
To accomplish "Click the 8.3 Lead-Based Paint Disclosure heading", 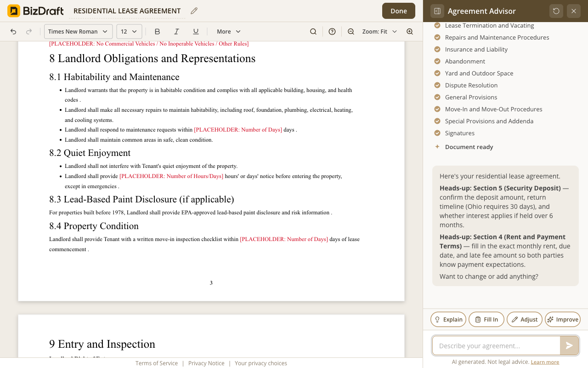I will [141, 199].
